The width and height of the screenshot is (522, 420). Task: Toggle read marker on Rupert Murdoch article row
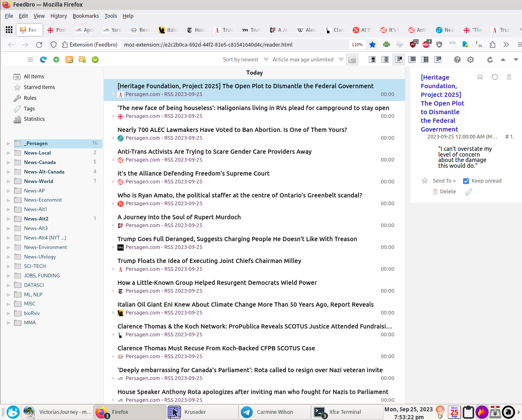coord(113,225)
